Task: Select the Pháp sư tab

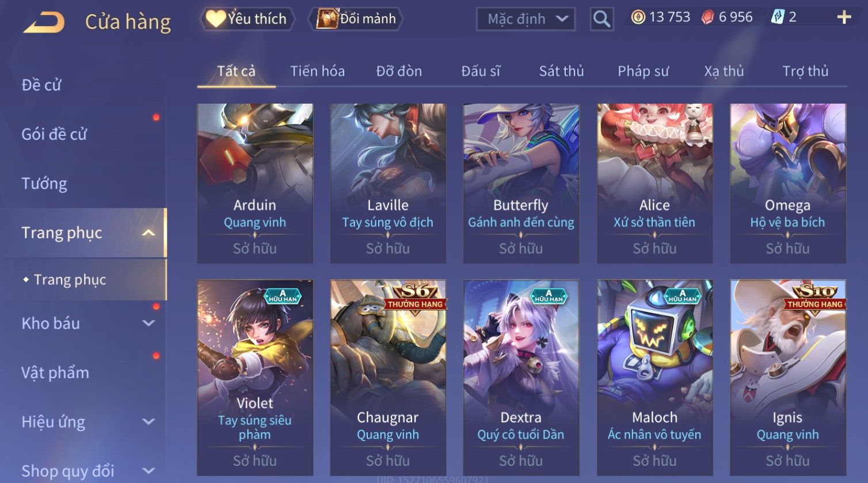Action: point(643,71)
